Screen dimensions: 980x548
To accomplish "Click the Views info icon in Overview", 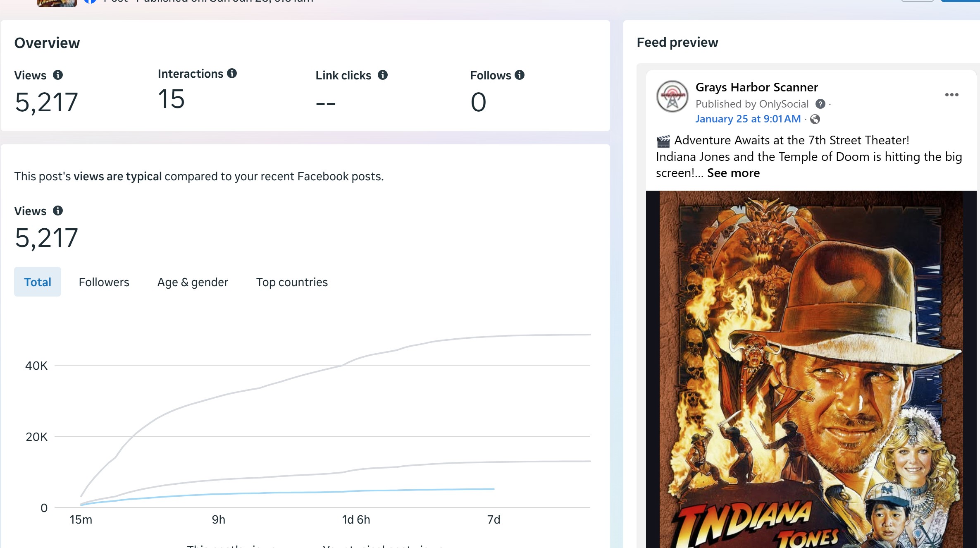I will pos(58,75).
